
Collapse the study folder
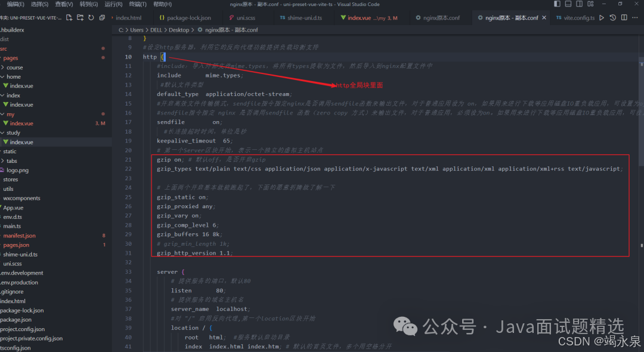pyautogui.click(x=13, y=132)
